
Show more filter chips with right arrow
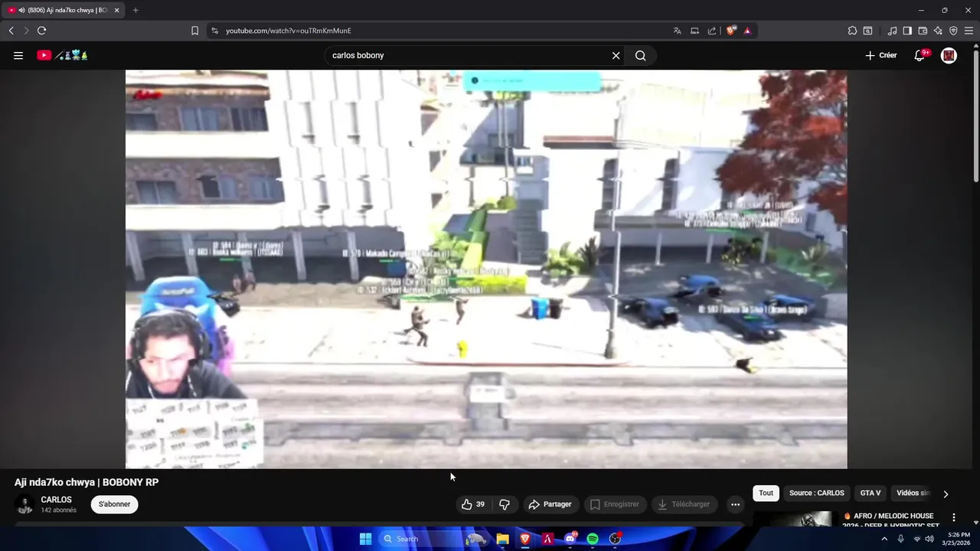[946, 494]
